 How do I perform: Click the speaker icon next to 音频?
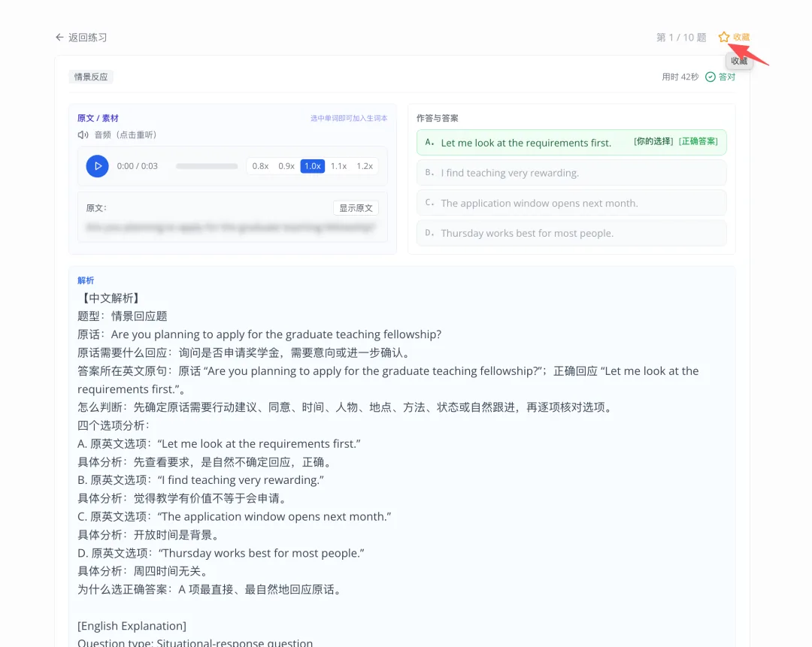(83, 135)
